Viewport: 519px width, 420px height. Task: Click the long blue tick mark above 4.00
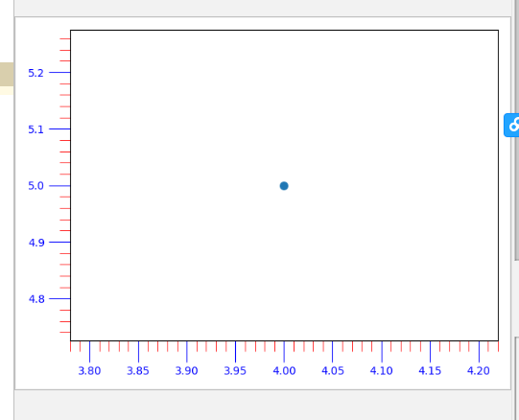coord(284,352)
